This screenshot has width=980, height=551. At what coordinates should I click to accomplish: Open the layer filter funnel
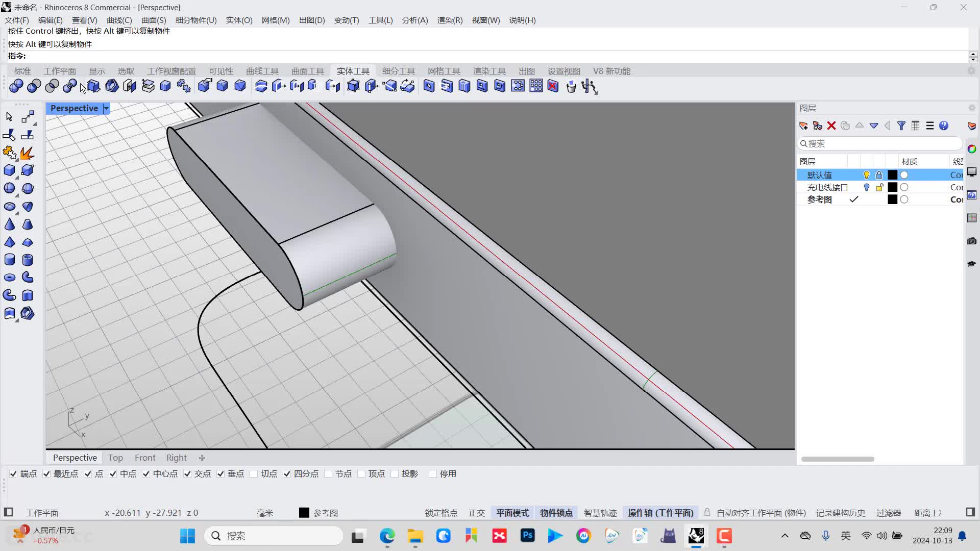901,126
